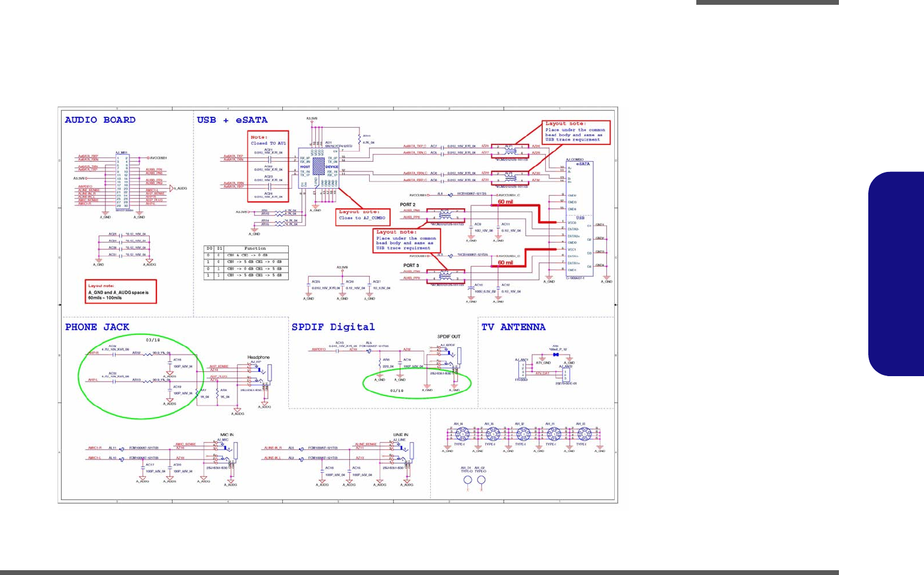
Task: Click the AH_01 TYPE-O hole circle
Action: [468, 480]
